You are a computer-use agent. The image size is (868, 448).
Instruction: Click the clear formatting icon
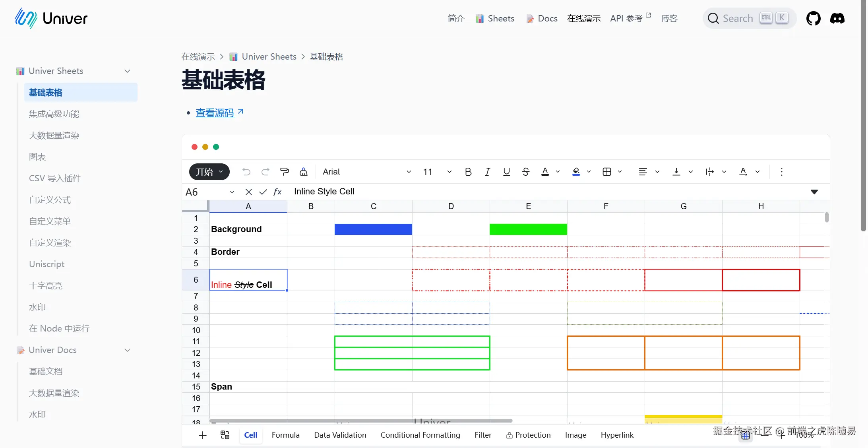[304, 172]
